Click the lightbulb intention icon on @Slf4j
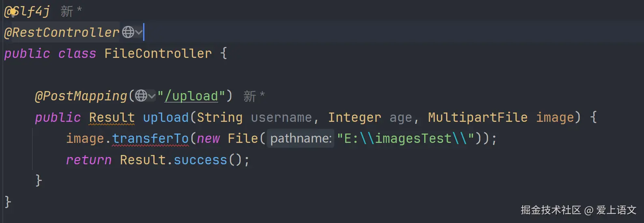644x223 pixels. pyautogui.click(x=13, y=12)
